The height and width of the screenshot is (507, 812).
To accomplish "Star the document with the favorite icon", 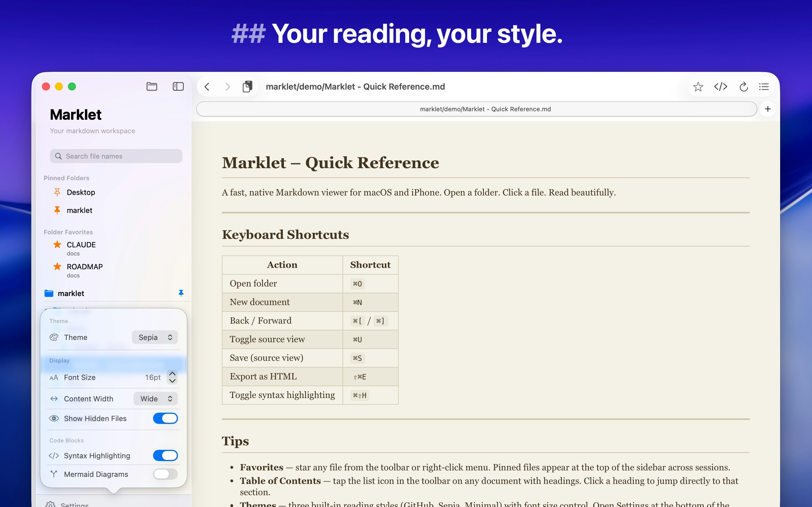I will (698, 87).
